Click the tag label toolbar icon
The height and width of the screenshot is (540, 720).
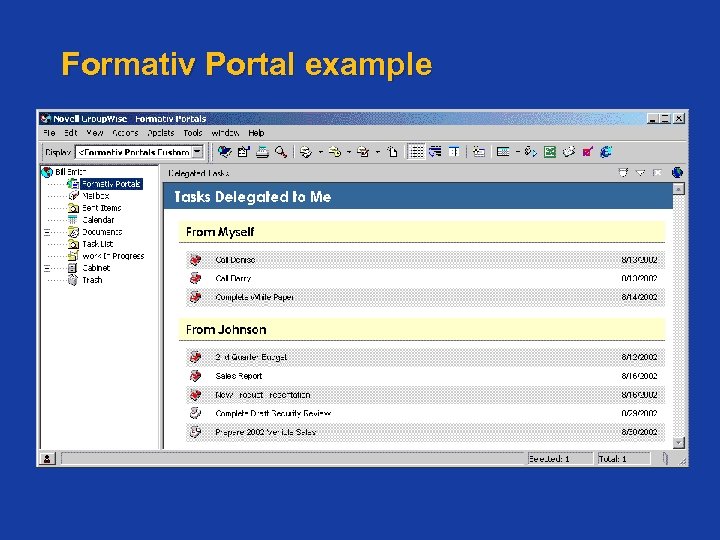click(568, 152)
